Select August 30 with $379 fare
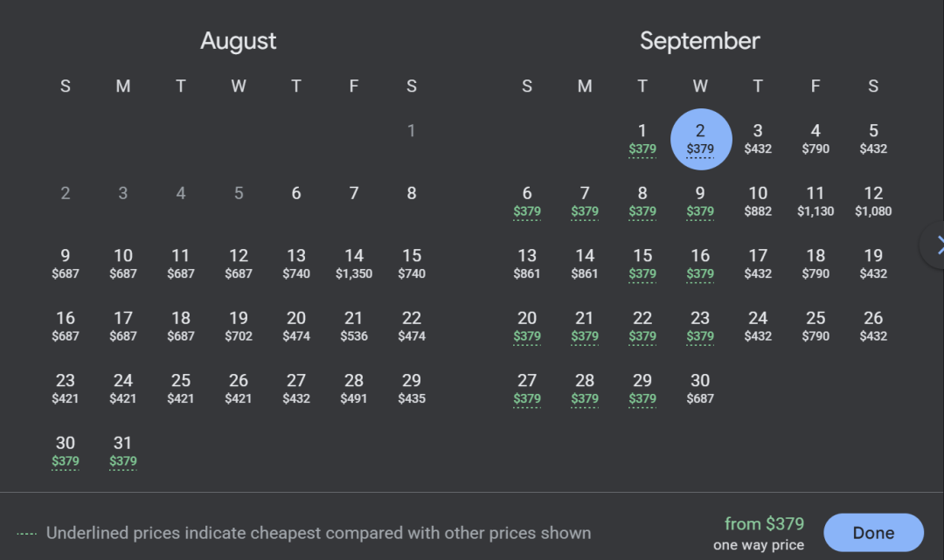Screen dimensions: 944x560 point(65,452)
